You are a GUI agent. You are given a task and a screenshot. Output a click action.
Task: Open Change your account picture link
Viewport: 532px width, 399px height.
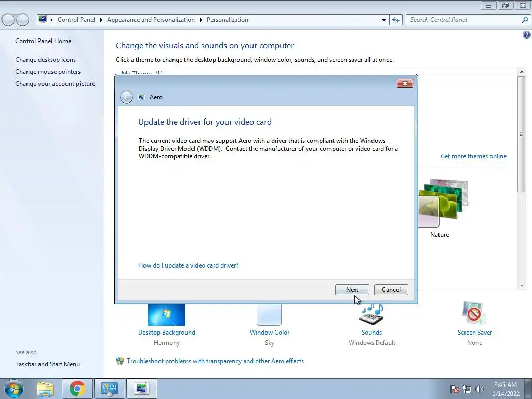point(55,84)
